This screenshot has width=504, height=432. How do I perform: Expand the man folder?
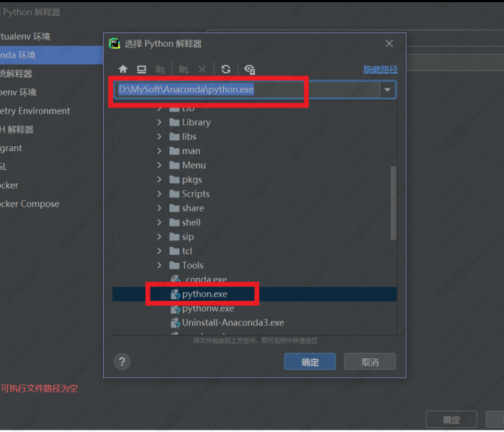click(x=159, y=150)
